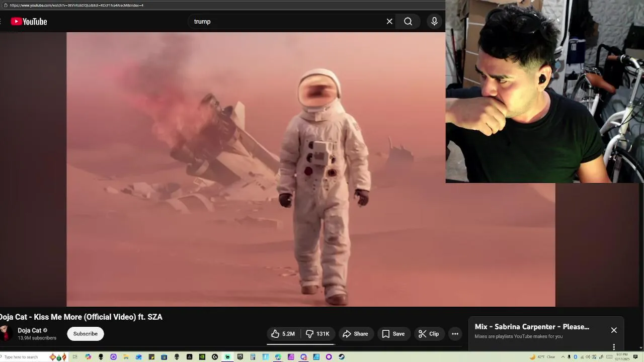Open the clock showing 9:31 PM
Screen dimensions: 644x362
click(622, 357)
